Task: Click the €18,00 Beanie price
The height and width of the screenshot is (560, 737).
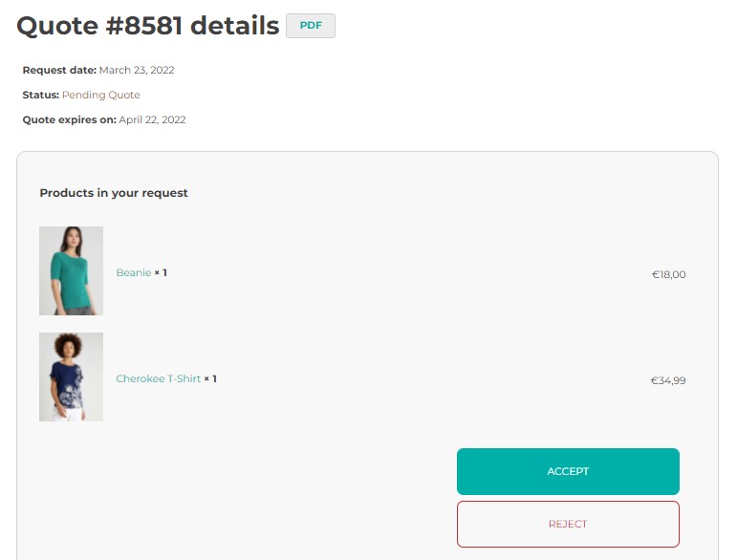Action: point(668,274)
